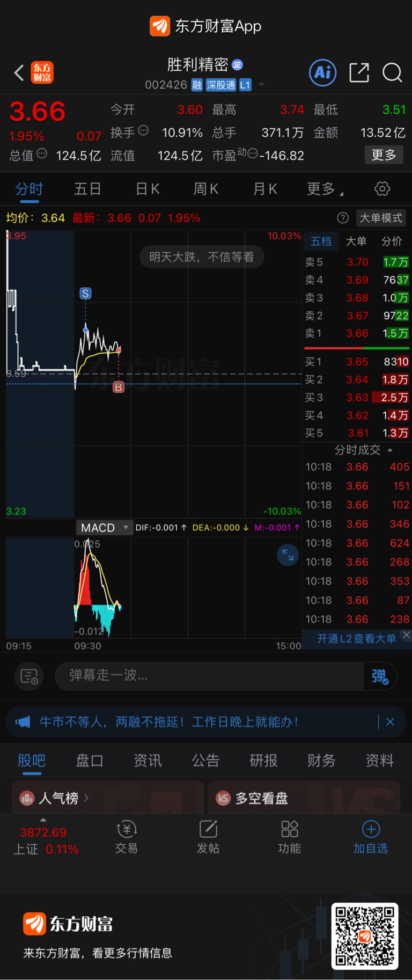Open the 盘口 section tab
Image resolution: width=412 pixels, height=980 pixels.
point(90,760)
